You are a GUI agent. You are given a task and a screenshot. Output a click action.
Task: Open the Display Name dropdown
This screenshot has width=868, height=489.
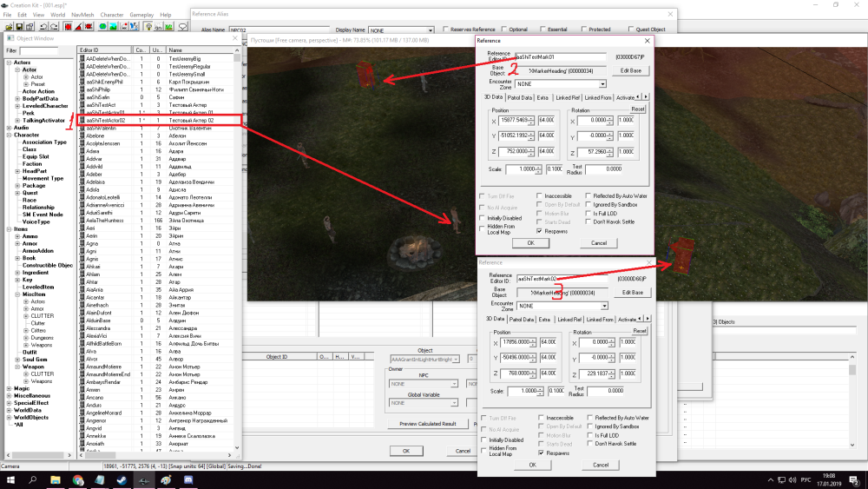430,30
